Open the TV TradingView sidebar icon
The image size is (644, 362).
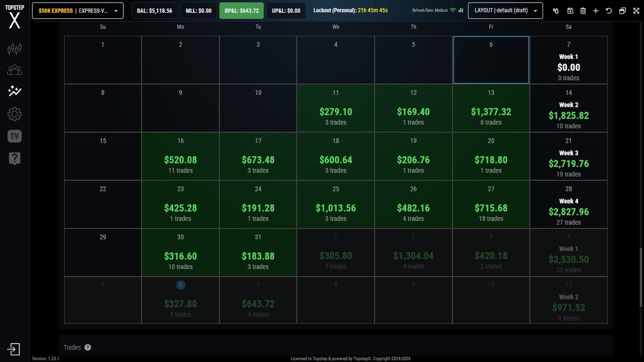click(x=14, y=136)
